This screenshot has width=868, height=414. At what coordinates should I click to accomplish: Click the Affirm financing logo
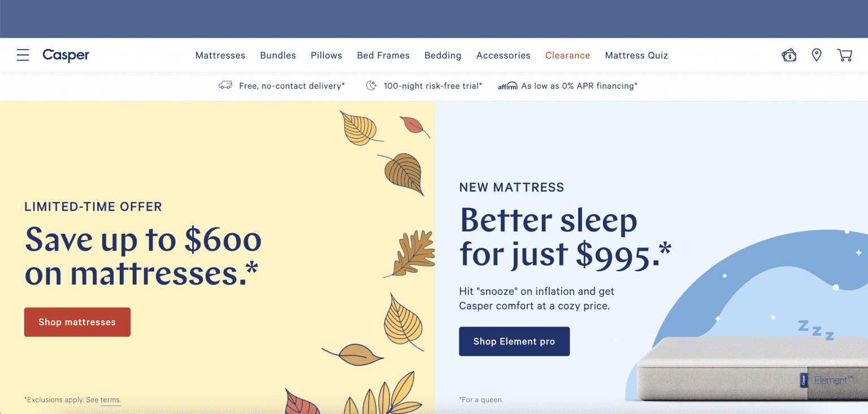[x=507, y=85]
